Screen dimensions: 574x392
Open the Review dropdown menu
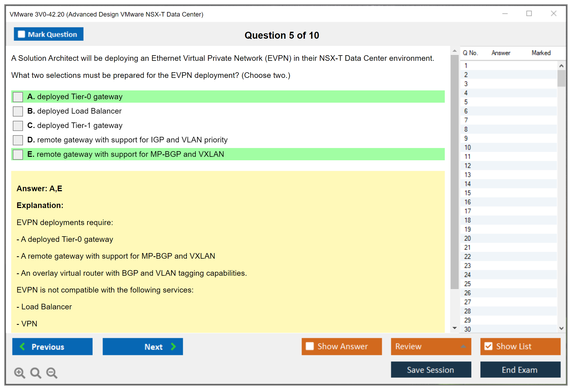(x=463, y=346)
